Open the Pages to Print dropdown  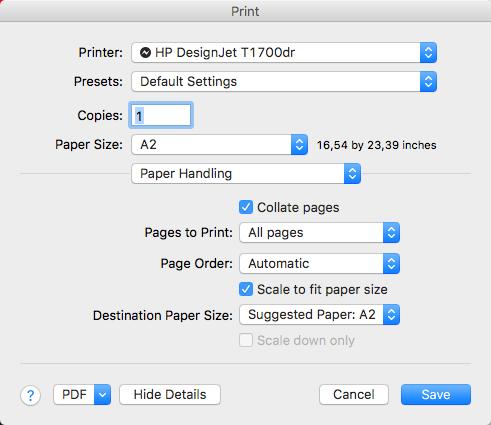(x=319, y=233)
